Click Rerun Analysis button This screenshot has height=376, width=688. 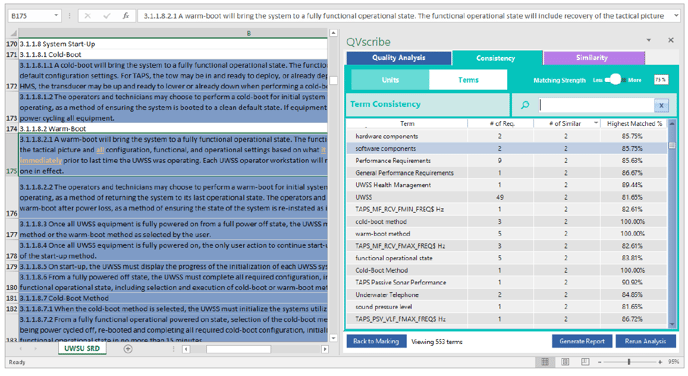pyautogui.click(x=645, y=341)
